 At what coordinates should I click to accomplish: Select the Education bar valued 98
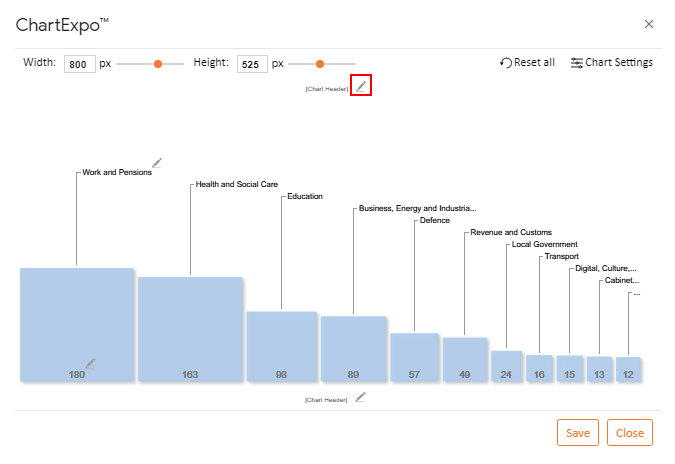coord(282,346)
